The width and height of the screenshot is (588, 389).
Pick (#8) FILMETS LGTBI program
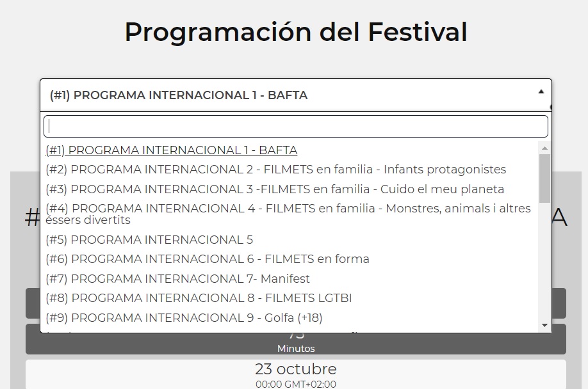tap(199, 298)
